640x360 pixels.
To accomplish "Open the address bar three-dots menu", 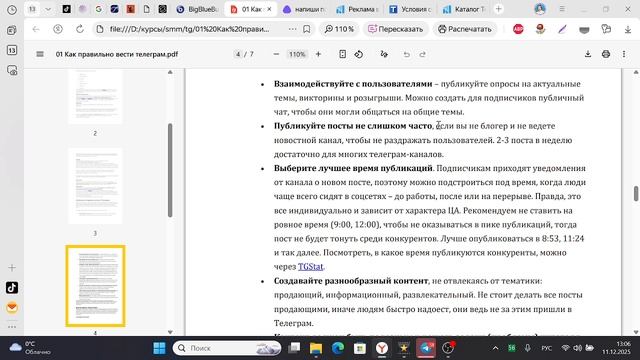I will click(292, 29).
